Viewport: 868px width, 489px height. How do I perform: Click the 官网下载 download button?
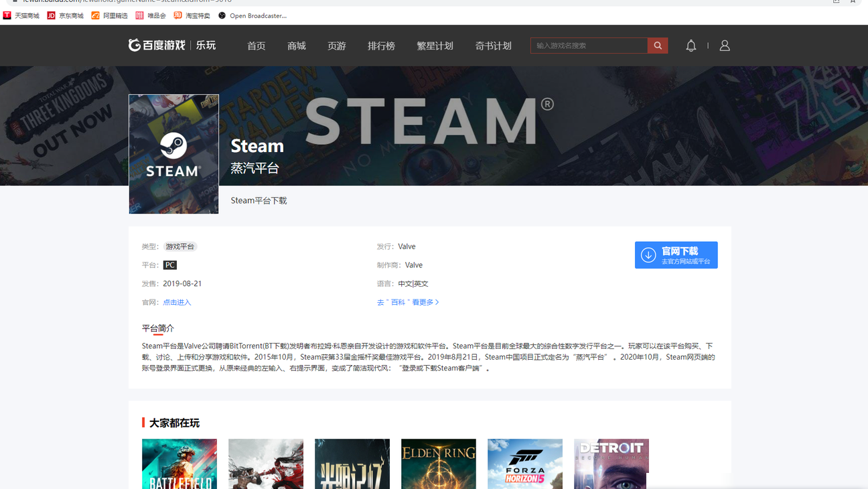pyautogui.click(x=676, y=255)
